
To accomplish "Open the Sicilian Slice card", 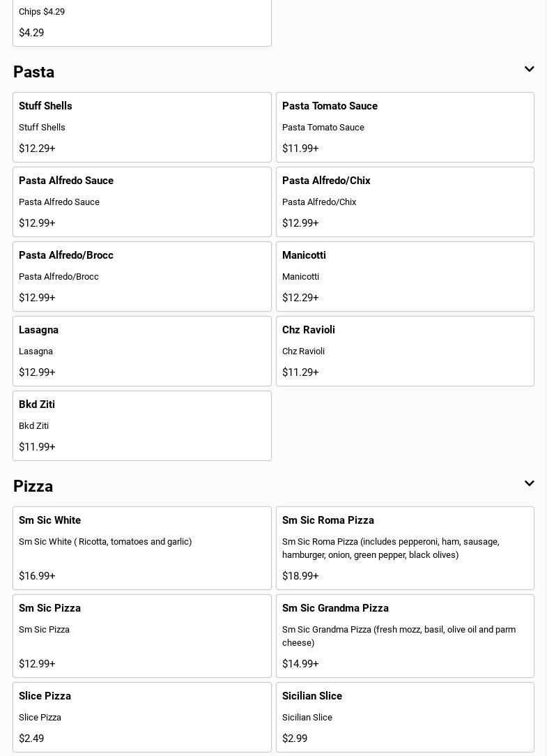I will click(405, 717).
